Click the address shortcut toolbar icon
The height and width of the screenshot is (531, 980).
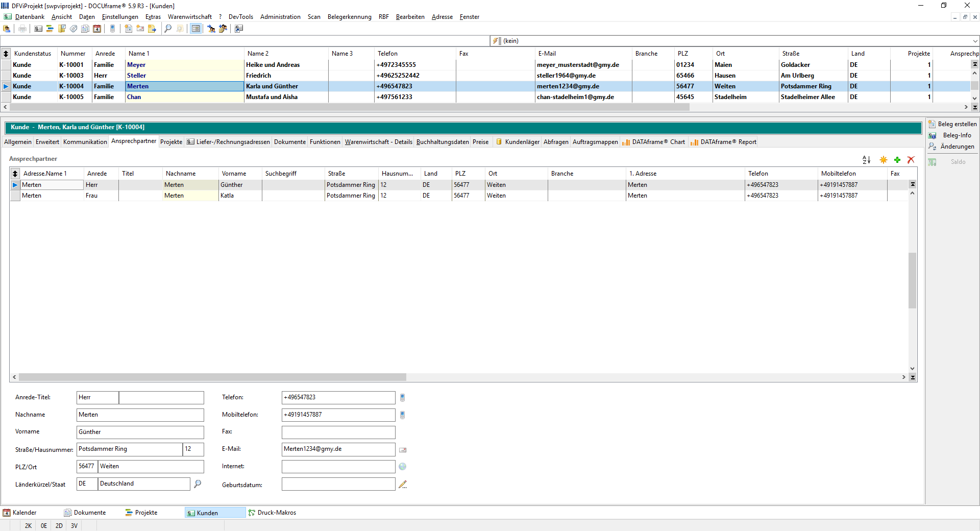coord(239,29)
